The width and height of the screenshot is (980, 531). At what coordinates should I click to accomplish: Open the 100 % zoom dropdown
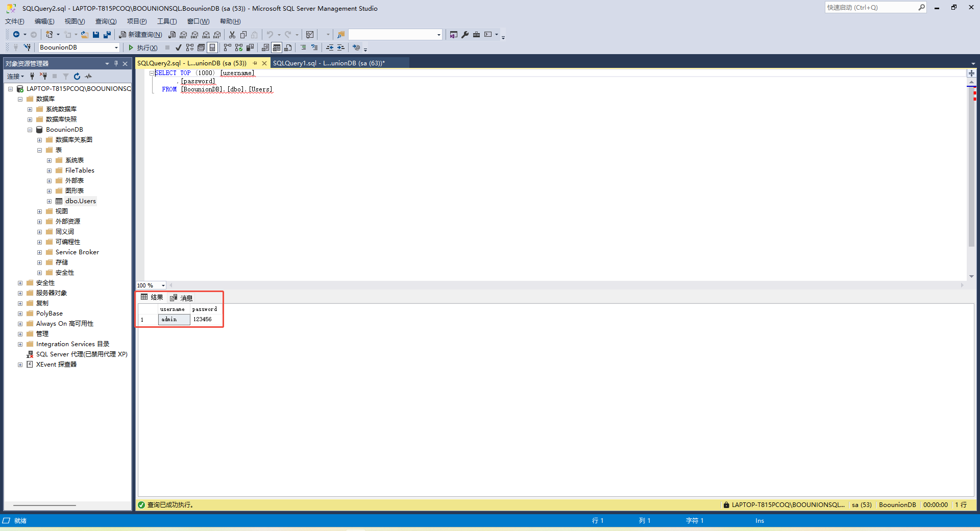coord(163,285)
